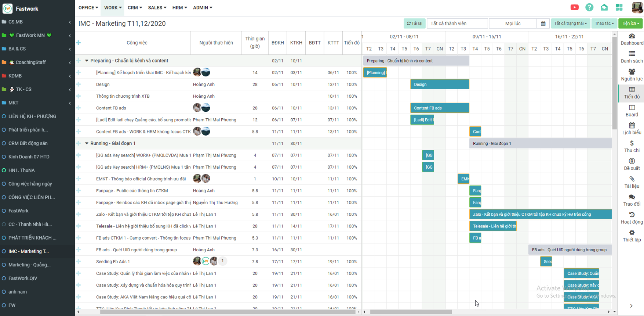Open the Dashboard view icon
The image size is (644, 316).
[x=632, y=39]
